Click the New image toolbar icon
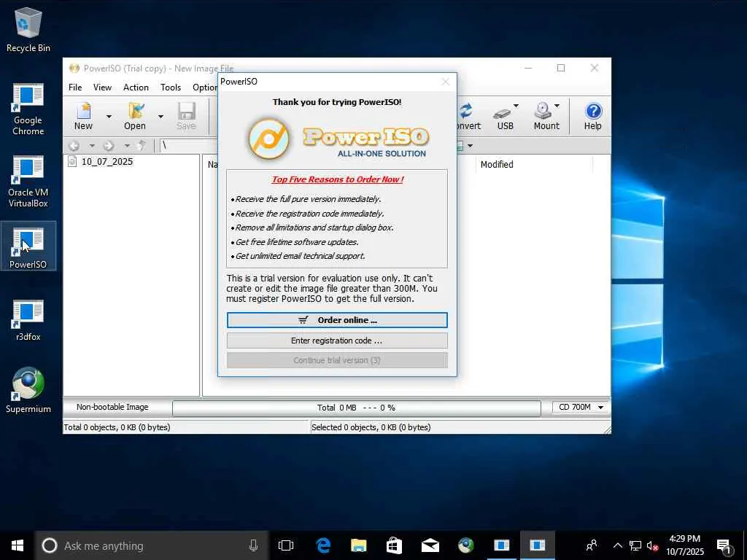 pos(84,116)
